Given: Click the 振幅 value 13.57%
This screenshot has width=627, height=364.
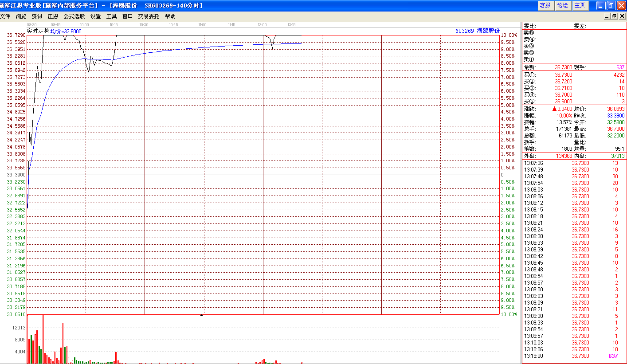Looking at the screenshot, I should [x=564, y=122].
